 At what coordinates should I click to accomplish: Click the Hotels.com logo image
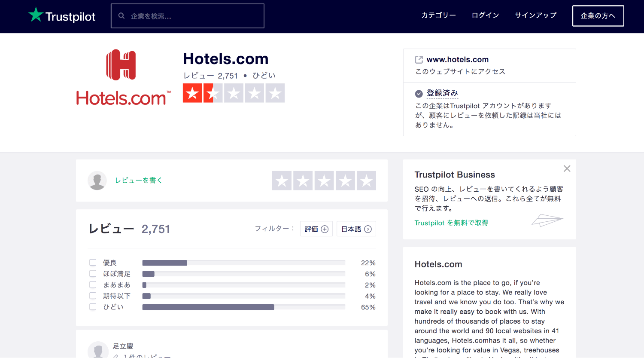pos(124,77)
